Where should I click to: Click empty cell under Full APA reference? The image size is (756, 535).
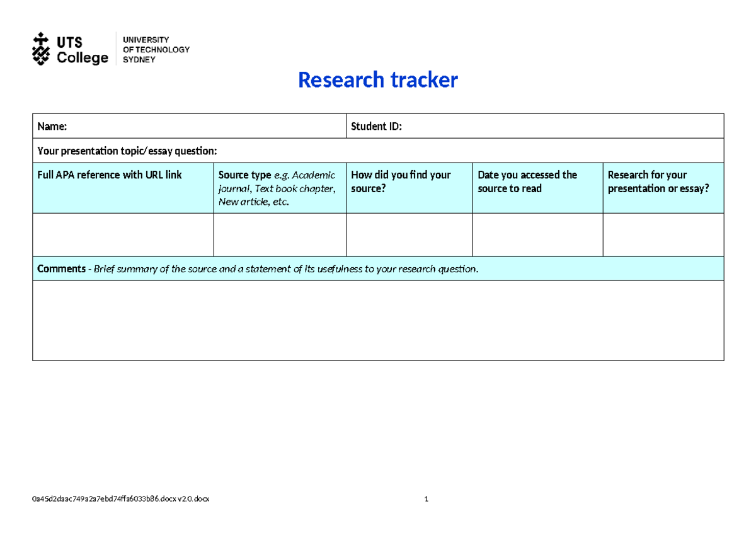[123, 234]
